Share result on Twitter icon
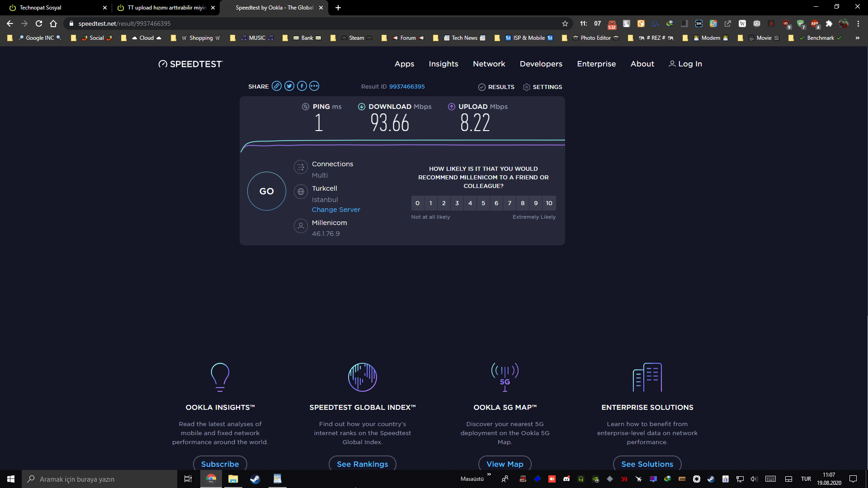868x488 pixels. 289,86
